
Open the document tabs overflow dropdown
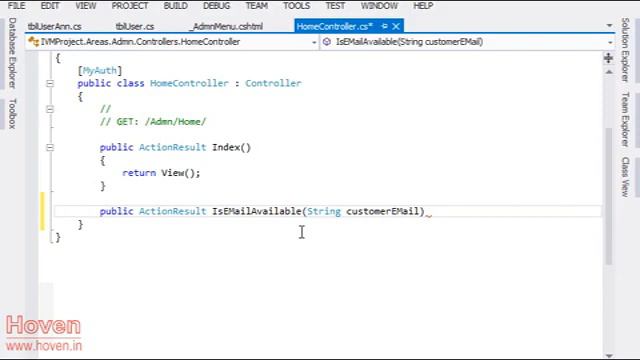click(609, 26)
